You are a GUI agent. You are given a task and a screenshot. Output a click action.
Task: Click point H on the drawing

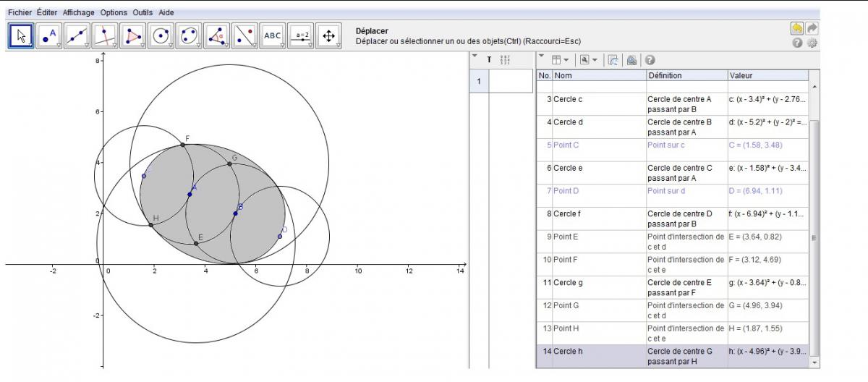[x=150, y=225]
